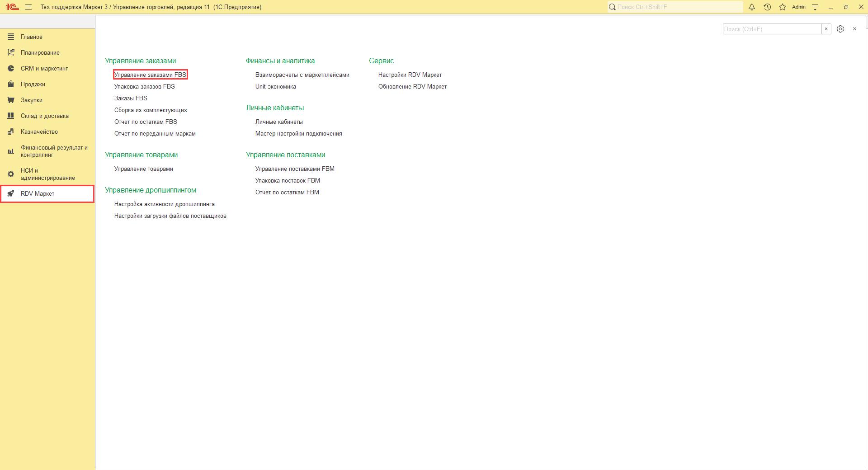Clear the section search field with the x button

tap(826, 29)
